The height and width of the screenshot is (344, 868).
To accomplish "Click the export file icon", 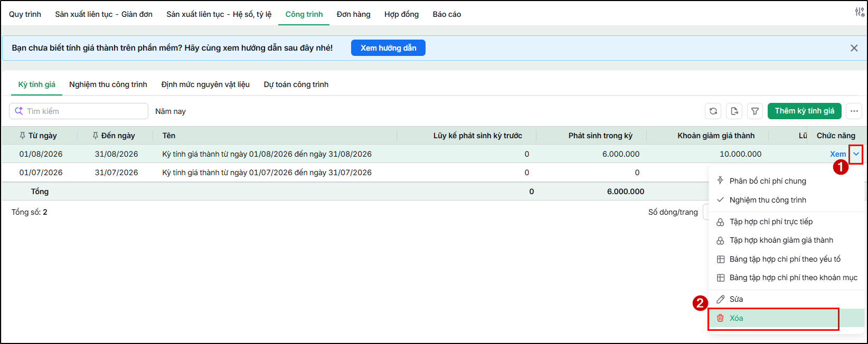I will click(734, 111).
